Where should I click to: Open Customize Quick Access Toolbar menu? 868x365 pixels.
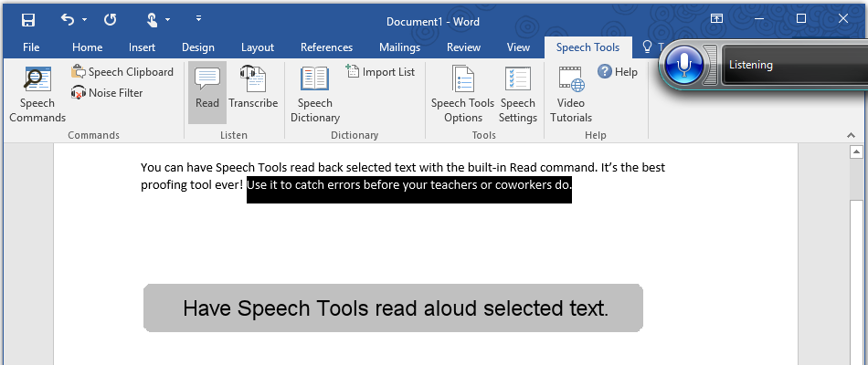198,20
